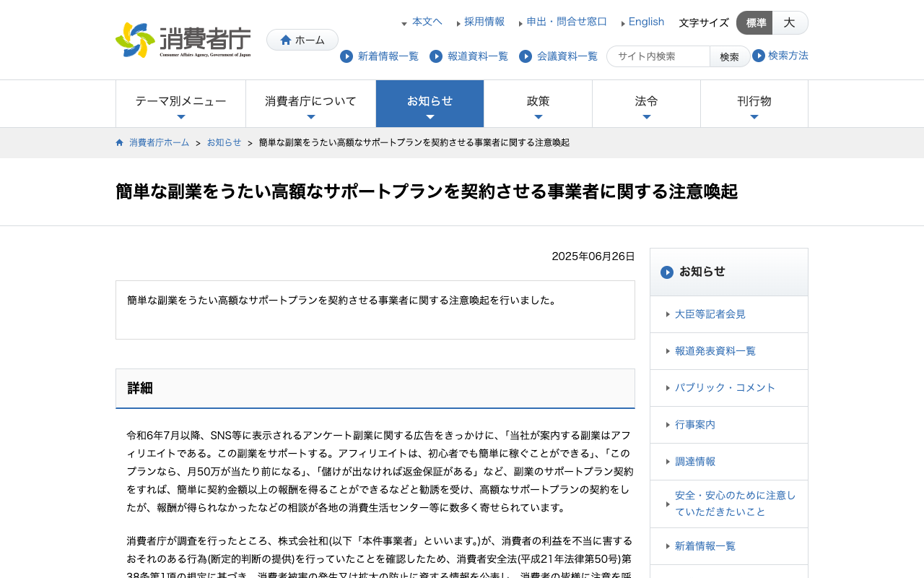Expand the 刊行物 menu
The height and width of the screenshot is (578, 924).
pos(754,103)
